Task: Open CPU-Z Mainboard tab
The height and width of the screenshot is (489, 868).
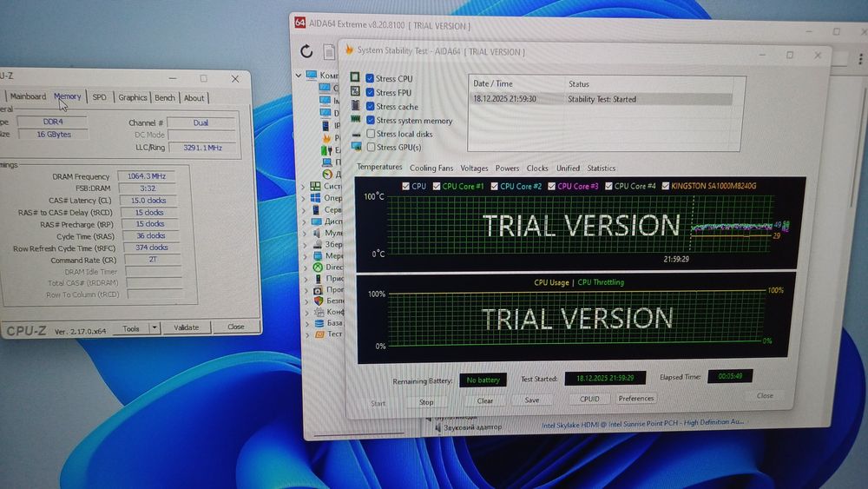Action: pyautogui.click(x=29, y=96)
